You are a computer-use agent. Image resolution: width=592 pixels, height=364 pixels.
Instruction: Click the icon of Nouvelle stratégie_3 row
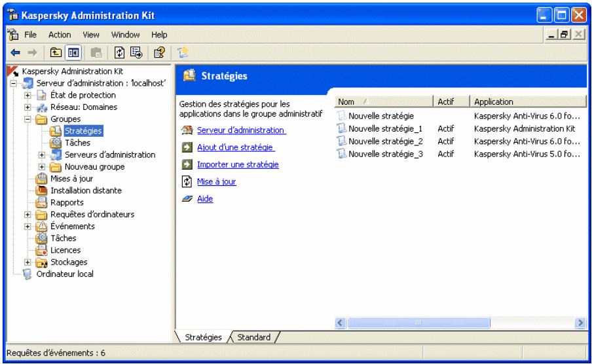tap(342, 154)
